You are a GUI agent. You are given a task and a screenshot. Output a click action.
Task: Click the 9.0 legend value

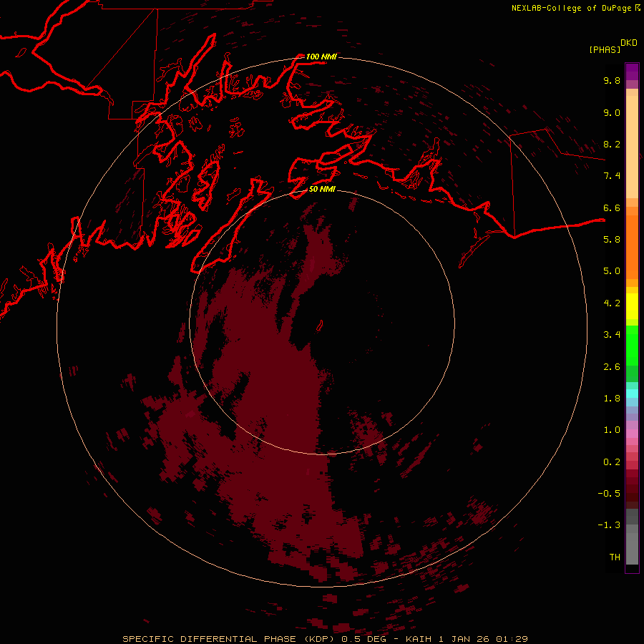[612, 112]
